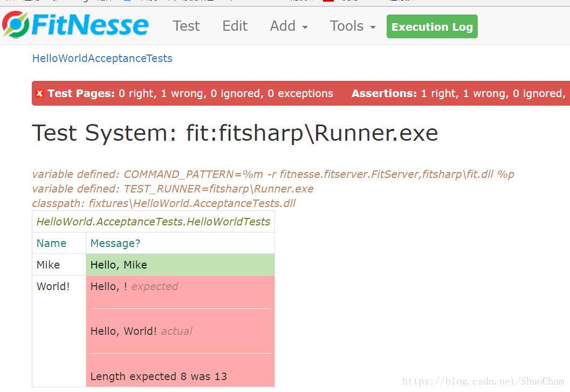Click the Message? column header cell

(x=180, y=243)
